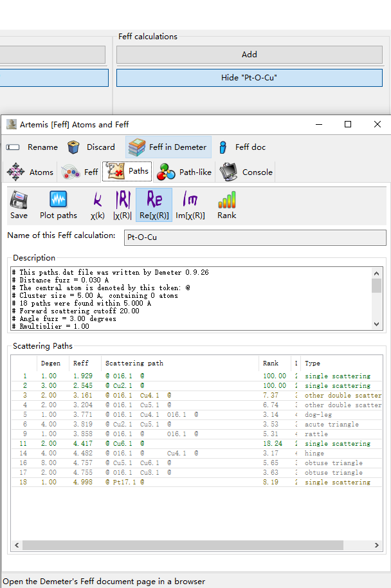The width and height of the screenshot is (391, 588).
Task: Switch to the Console tab
Action: [247, 172]
